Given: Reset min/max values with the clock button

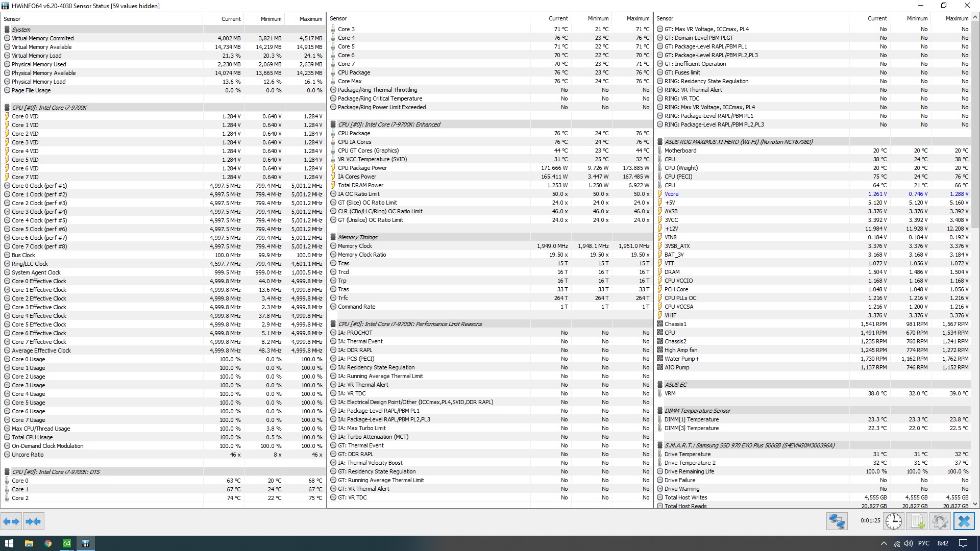Looking at the screenshot, I should pyautogui.click(x=894, y=521).
